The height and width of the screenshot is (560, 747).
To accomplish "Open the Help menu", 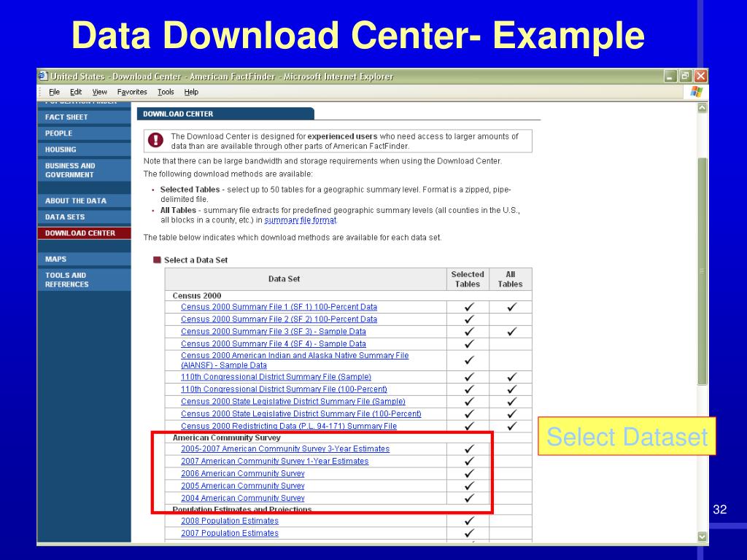I will point(191,92).
